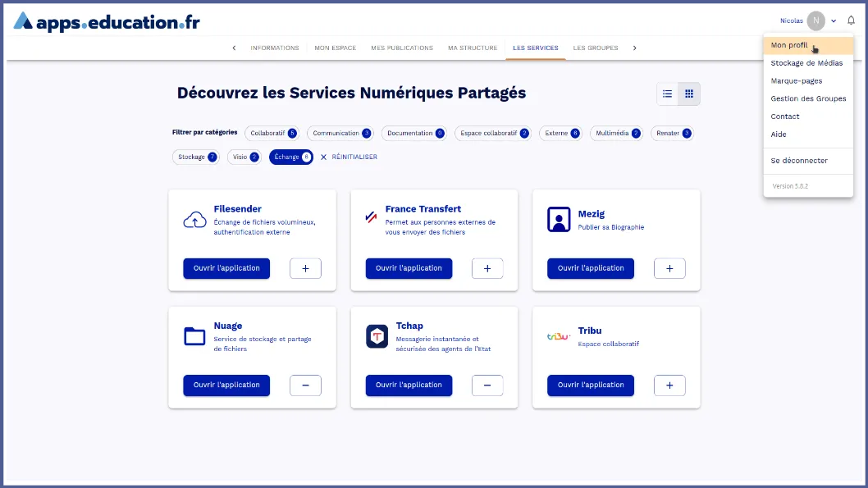
Task: Deselect the active Échange filter
Action: click(x=291, y=157)
